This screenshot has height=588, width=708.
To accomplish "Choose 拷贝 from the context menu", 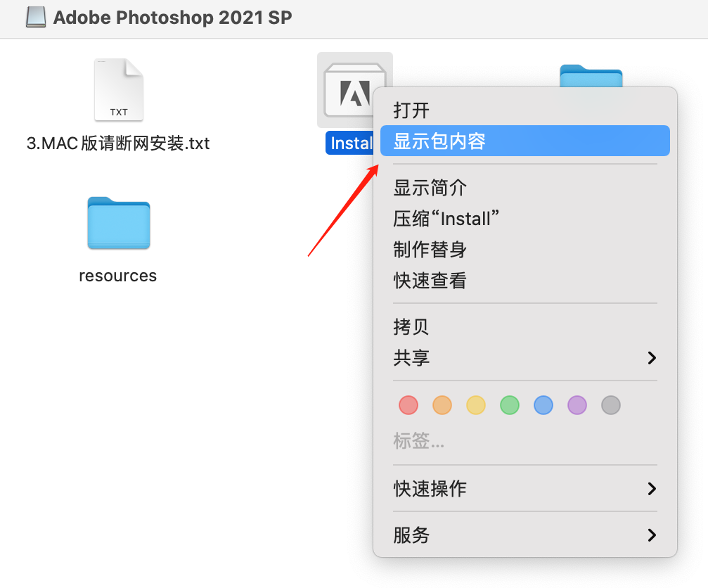I will (x=524, y=326).
